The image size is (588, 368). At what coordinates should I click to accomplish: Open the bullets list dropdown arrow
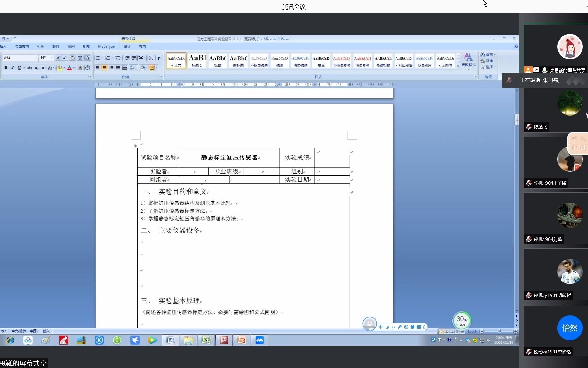[102, 58]
